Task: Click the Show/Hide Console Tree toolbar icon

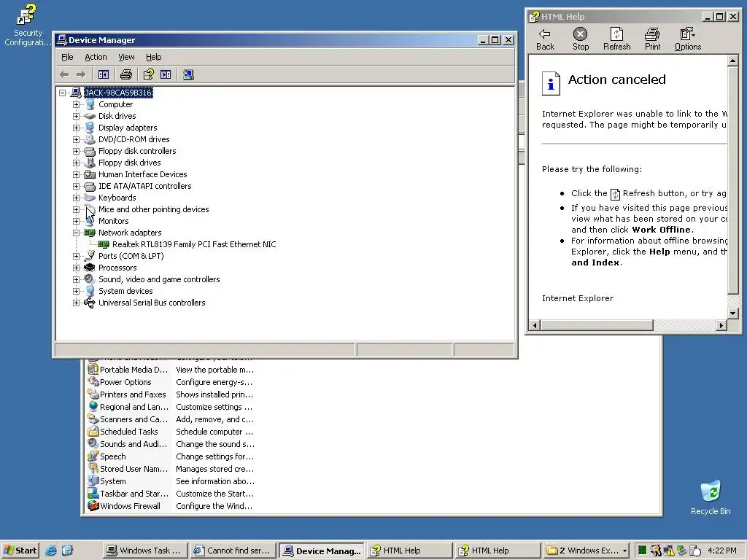Action: (x=104, y=74)
